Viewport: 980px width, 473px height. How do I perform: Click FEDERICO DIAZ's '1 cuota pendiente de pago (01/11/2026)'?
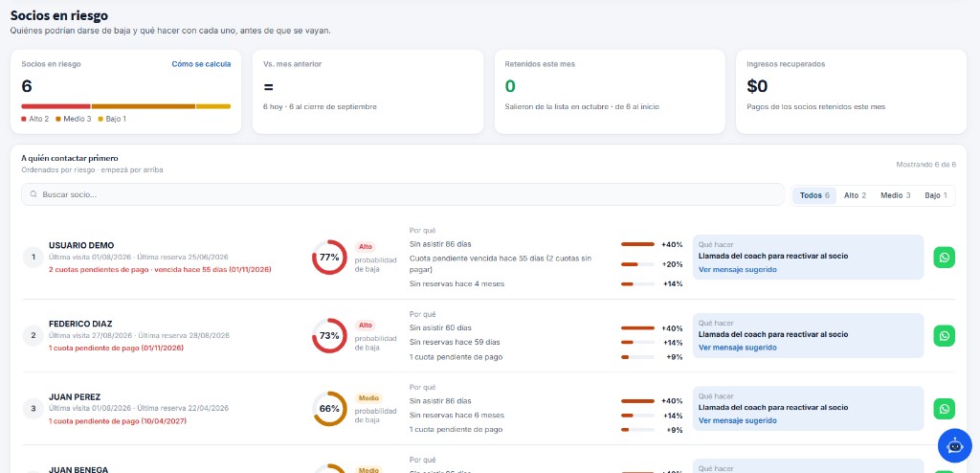pos(116,348)
